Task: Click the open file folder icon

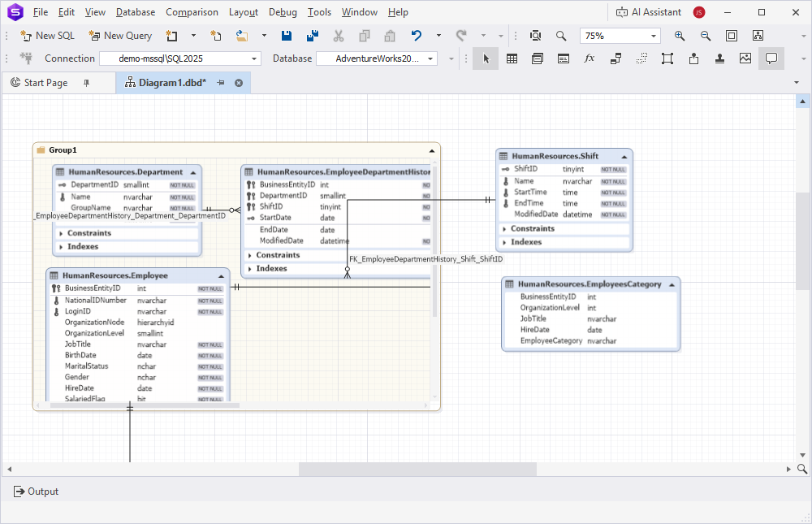Action: click(x=242, y=36)
